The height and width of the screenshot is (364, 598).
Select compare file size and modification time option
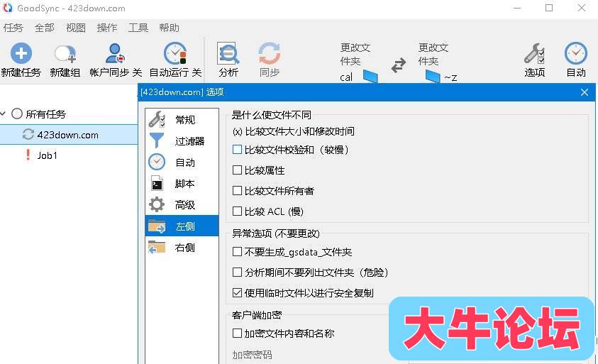point(293,131)
